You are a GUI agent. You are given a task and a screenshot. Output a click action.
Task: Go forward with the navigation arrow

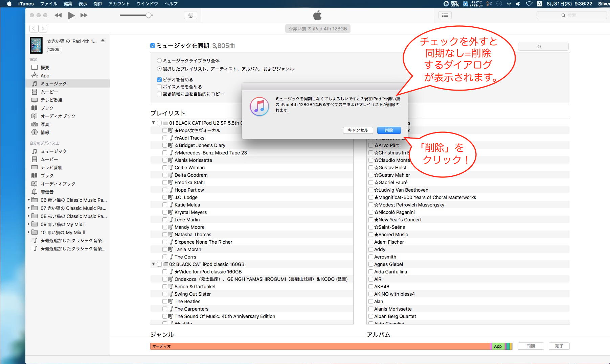(x=43, y=29)
